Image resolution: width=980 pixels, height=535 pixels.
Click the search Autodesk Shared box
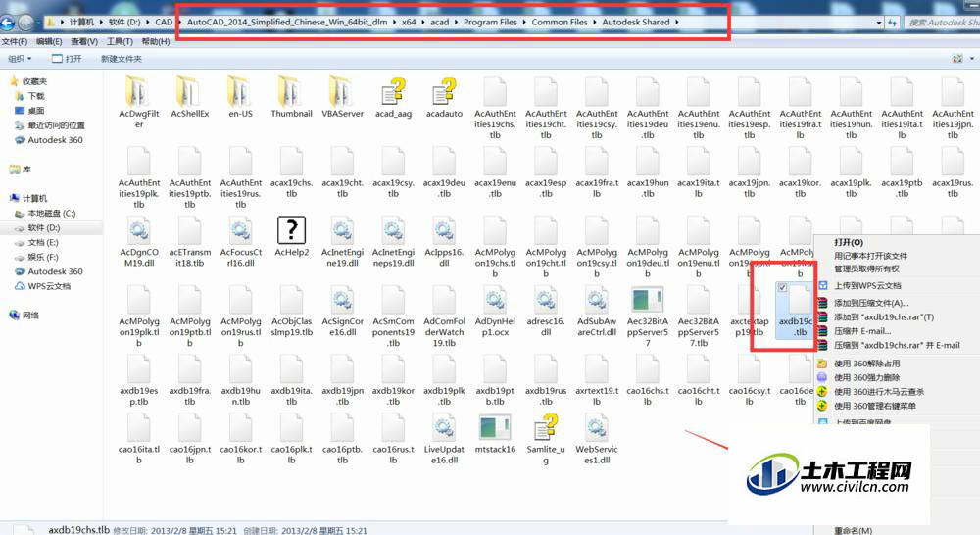point(943,23)
